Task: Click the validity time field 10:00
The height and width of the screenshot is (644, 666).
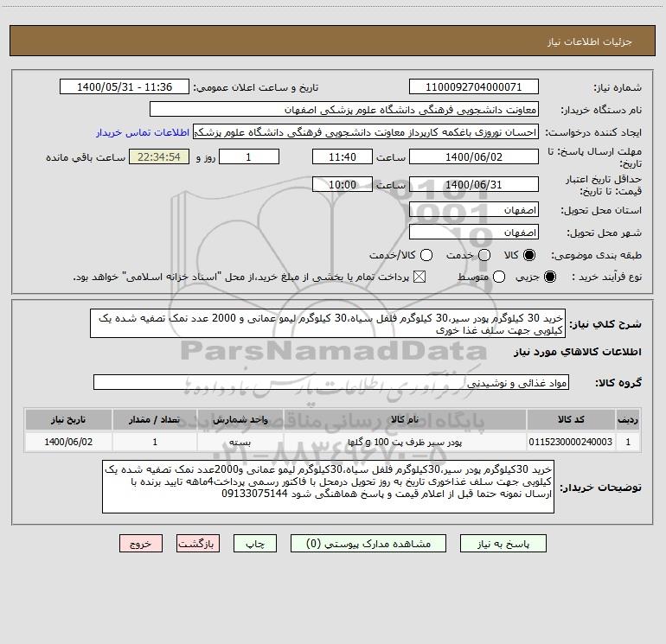Action: [343, 185]
